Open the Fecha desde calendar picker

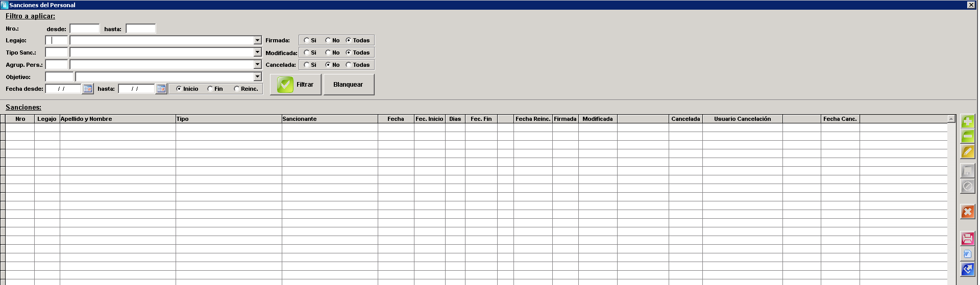pos(88,89)
